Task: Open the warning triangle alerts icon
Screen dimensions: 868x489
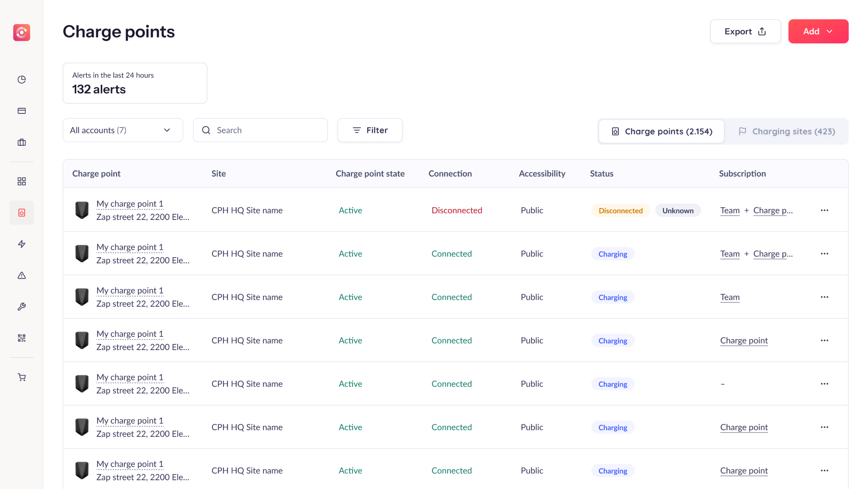Action: click(22, 276)
